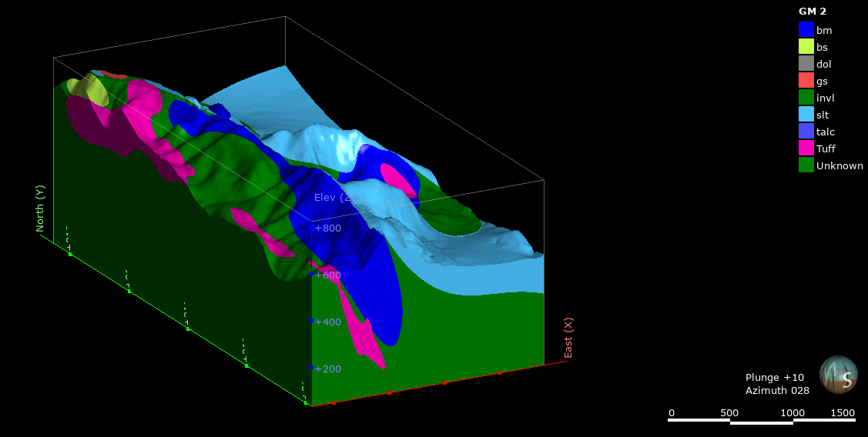Screen dimensions: 868x437
Task: Click the North (Y) axis label
Action: click(40, 208)
